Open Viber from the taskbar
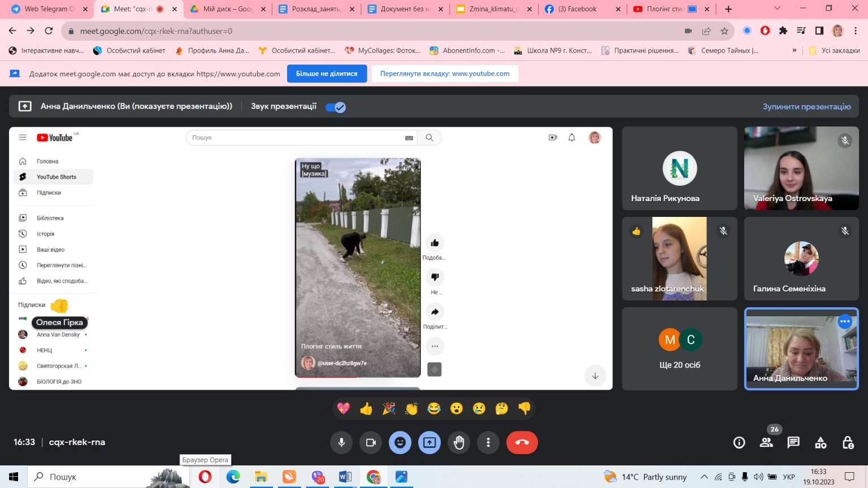The height and width of the screenshot is (488, 868). [318, 477]
